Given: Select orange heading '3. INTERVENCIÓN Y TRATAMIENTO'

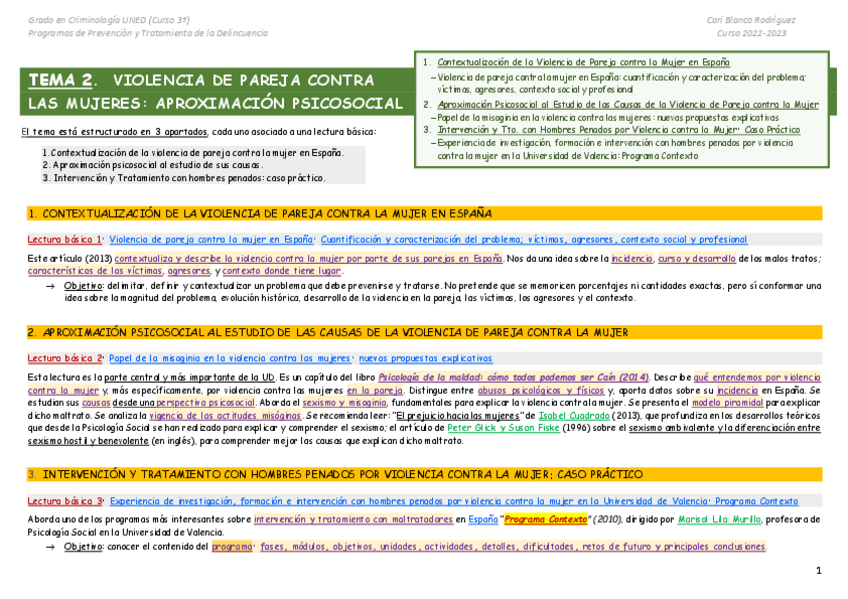Looking at the screenshot, I should click(425, 474).
